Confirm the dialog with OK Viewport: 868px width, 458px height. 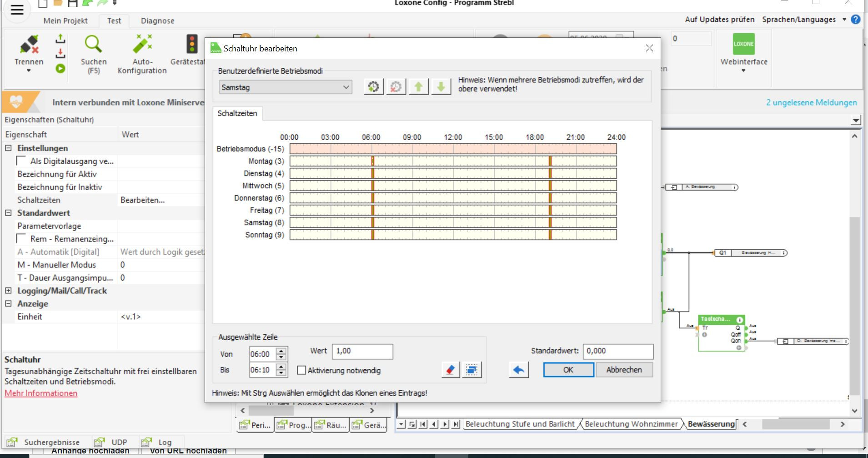(568, 370)
